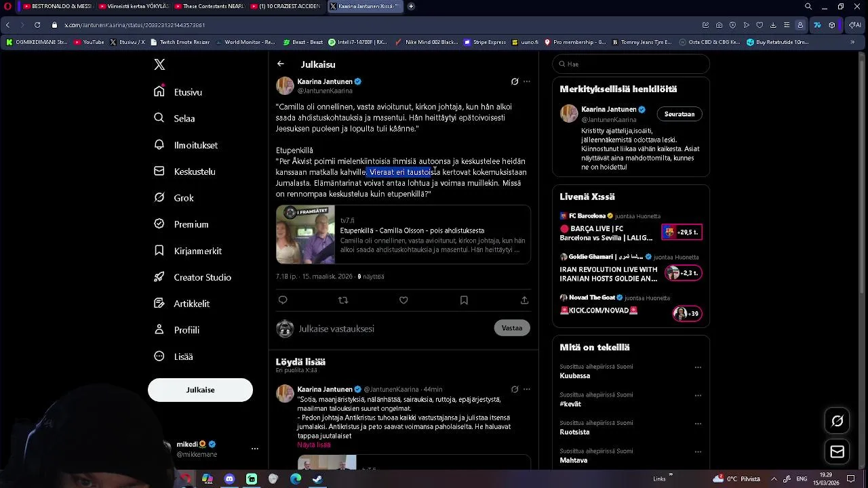Open KICK.COM/NOVAD live item
Viewport: 868px width, 488px height.
pyautogui.click(x=631, y=306)
